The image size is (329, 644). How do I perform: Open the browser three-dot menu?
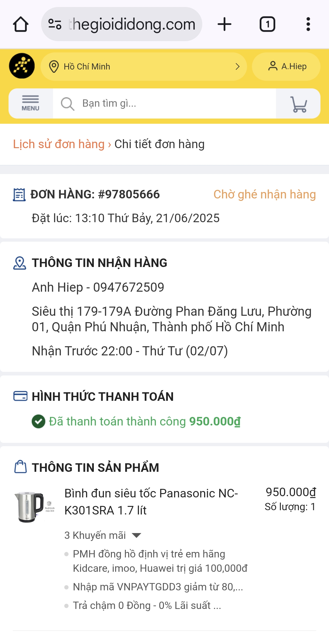pos(308,24)
